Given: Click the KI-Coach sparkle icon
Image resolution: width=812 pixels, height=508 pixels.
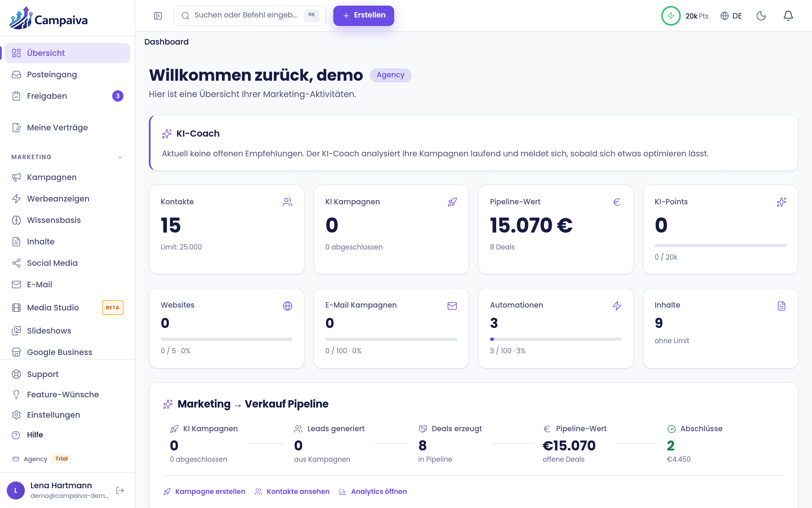Looking at the screenshot, I should tap(167, 134).
